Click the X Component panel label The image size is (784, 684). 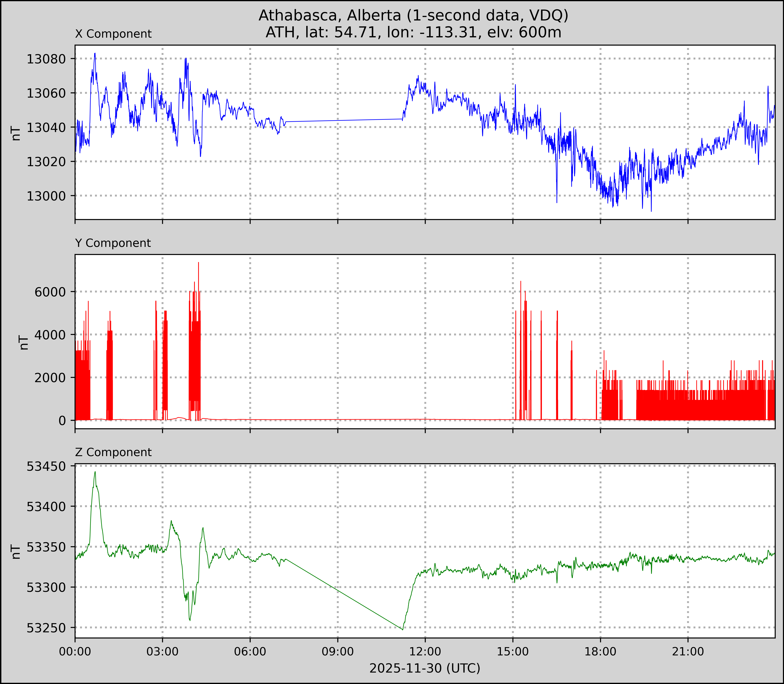point(113,34)
